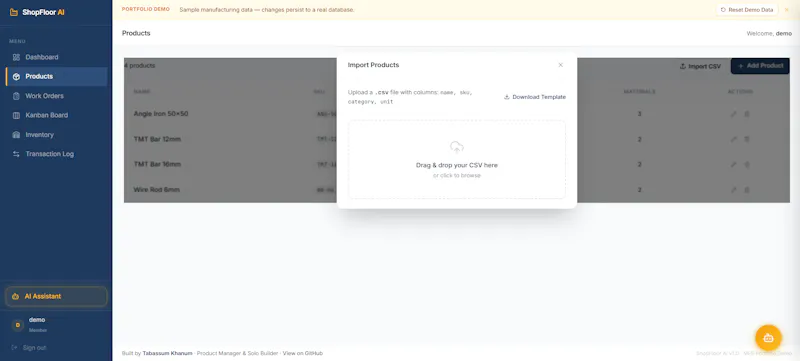Viewport: 800px width, 361px height.
Task: Click the Sign out arrow icon
Action: pyautogui.click(x=14, y=348)
